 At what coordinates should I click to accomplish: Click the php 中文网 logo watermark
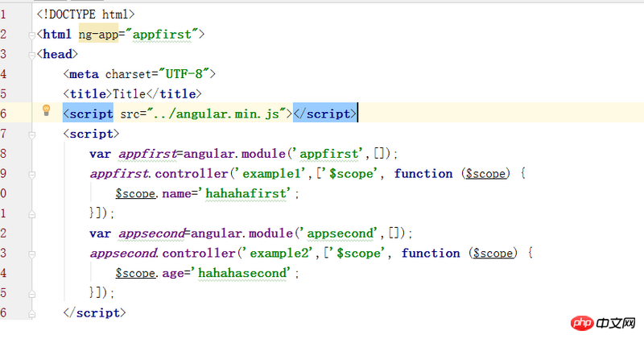pos(603,324)
